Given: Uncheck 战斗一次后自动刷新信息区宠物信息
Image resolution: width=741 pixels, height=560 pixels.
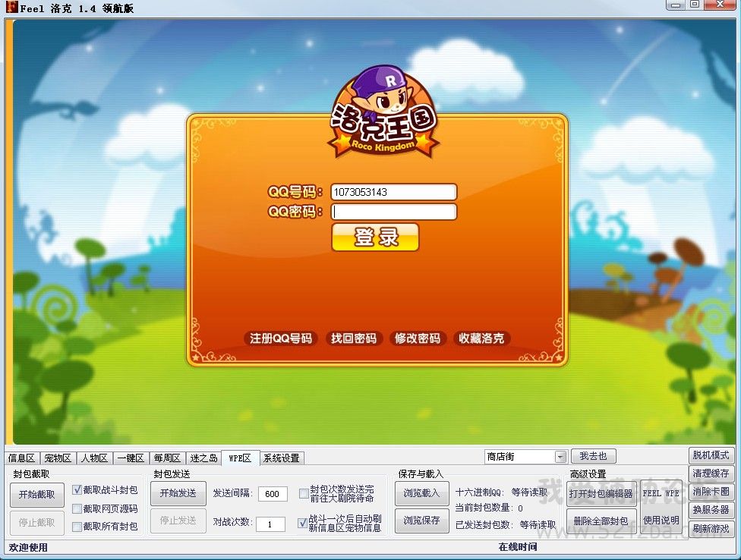Looking at the screenshot, I should (x=302, y=523).
